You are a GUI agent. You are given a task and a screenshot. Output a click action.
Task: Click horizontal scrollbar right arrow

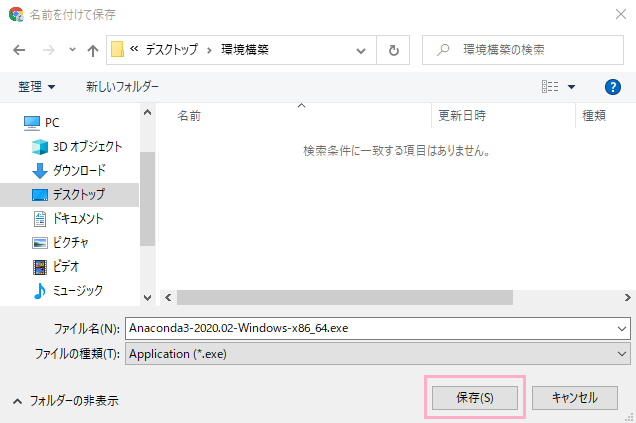[627, 298]
